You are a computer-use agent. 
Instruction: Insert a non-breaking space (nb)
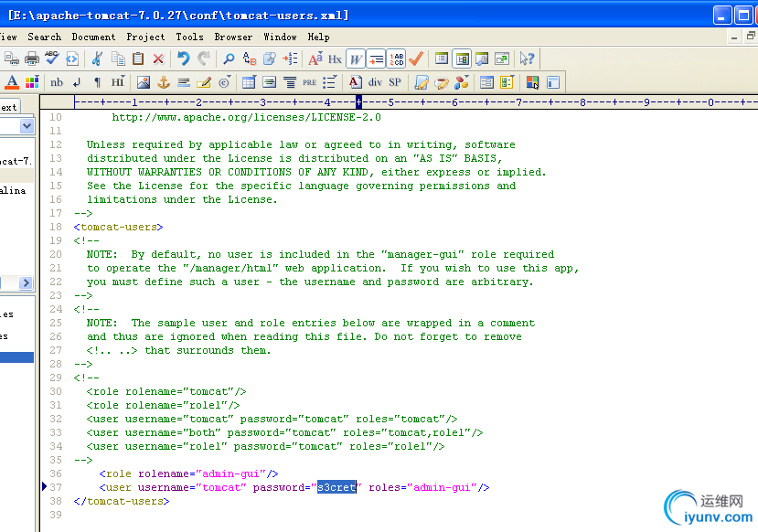pos(57,82)
